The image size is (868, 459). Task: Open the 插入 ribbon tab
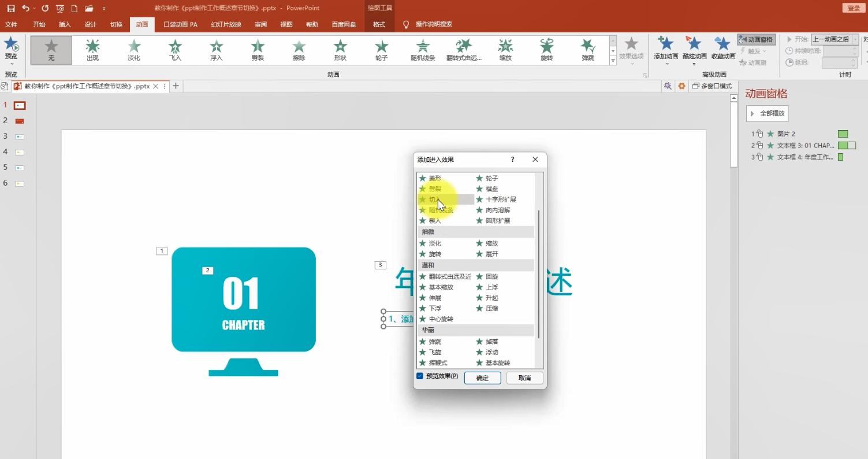tap(65, 24)
